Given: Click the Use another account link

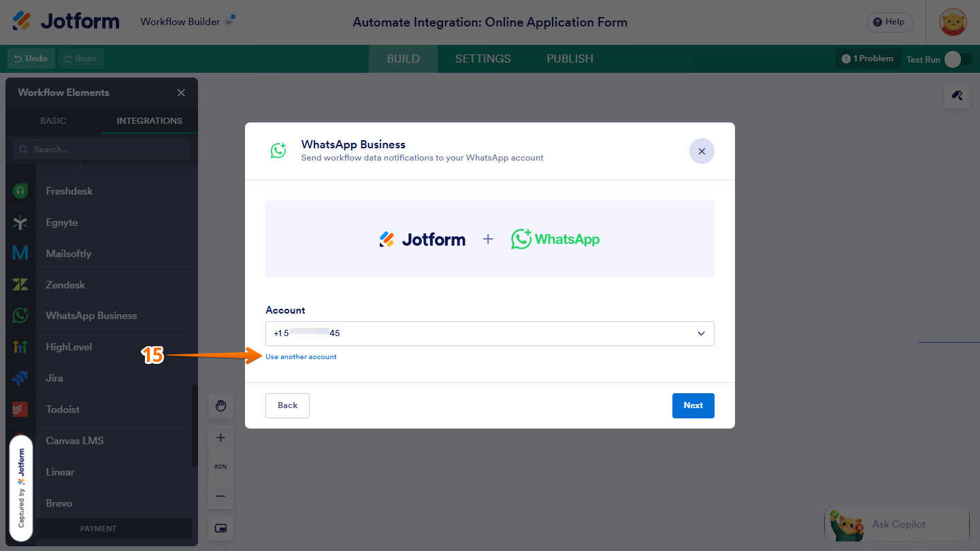Looking at the screenshot, I should click(301, 356).
